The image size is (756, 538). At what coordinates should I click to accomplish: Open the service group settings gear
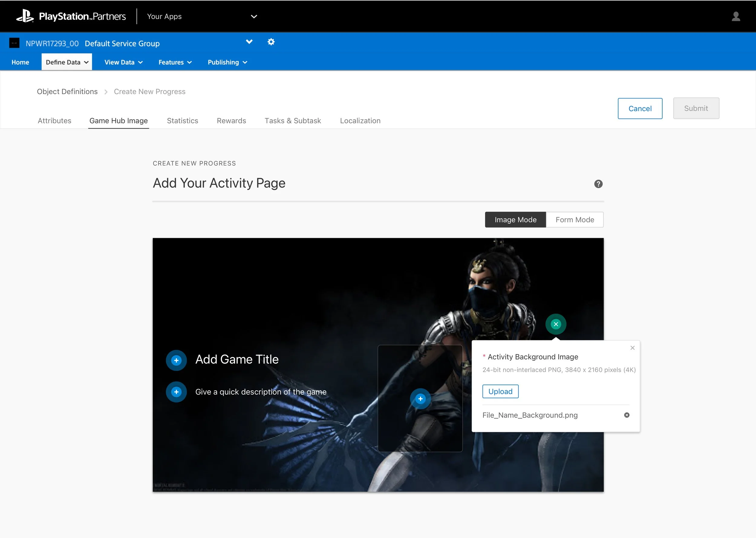pyautogui.click(x=271, y=42)
